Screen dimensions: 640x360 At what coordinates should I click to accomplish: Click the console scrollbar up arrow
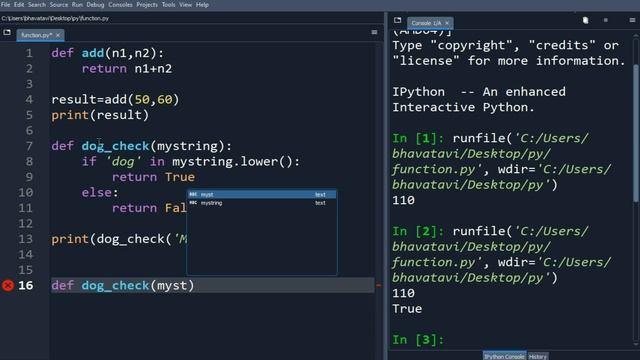pos(636,36)
